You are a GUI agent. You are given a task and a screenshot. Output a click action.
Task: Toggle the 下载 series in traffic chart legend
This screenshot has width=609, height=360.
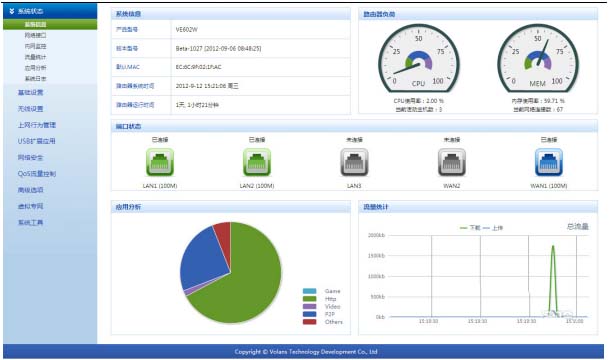coord(470,228)
